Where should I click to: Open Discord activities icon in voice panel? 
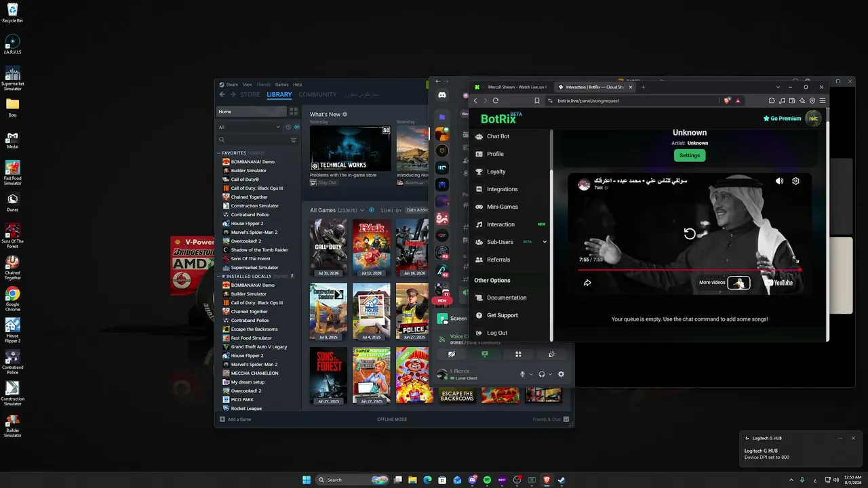point(518,354)
